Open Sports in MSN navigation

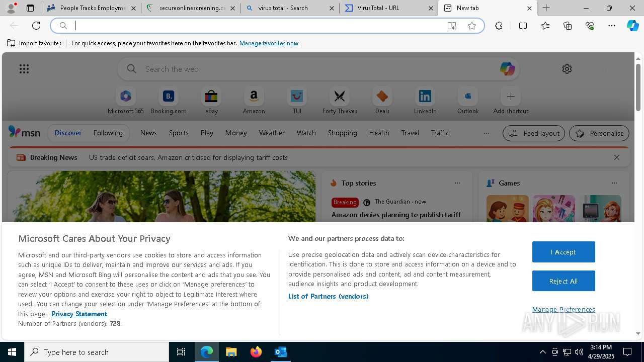(179, 133)
